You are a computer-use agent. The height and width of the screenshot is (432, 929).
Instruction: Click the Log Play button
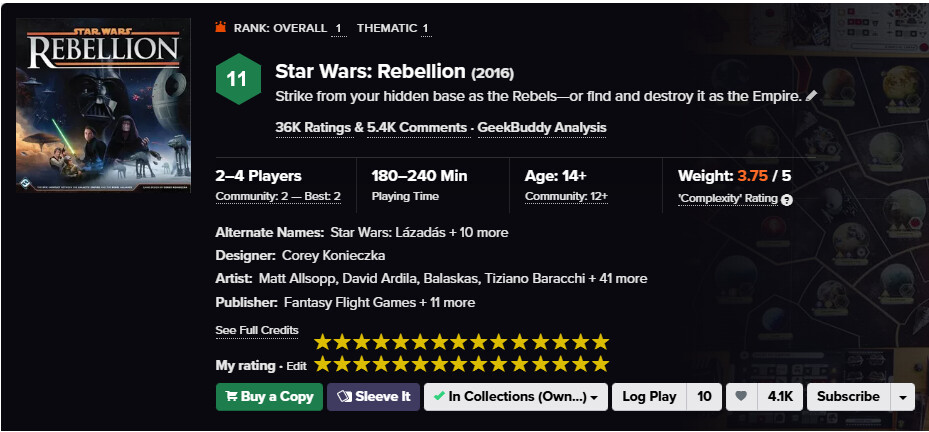click(649, 397)
